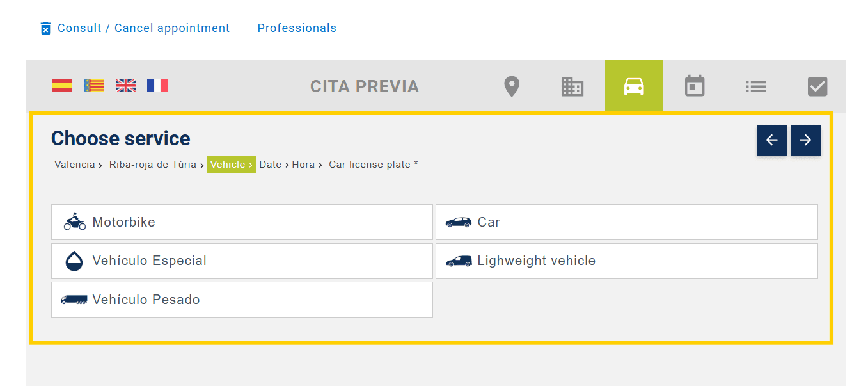
Task: Select Lighweight vehicle option
Action: pos(626,261)
